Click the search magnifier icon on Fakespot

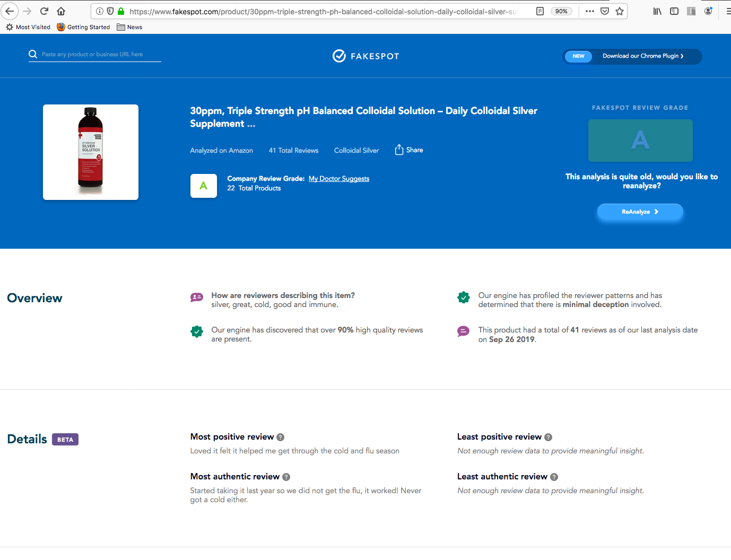pos(33,54)
